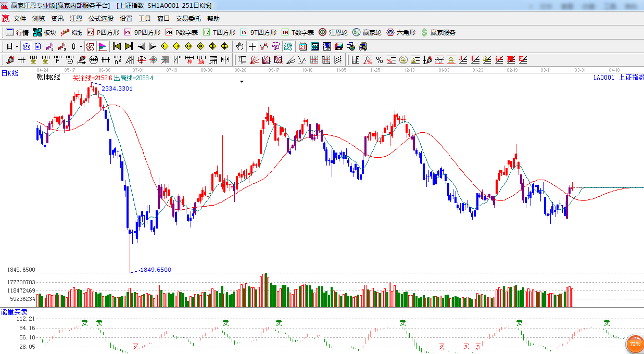Select the hand pan tool

239,46
